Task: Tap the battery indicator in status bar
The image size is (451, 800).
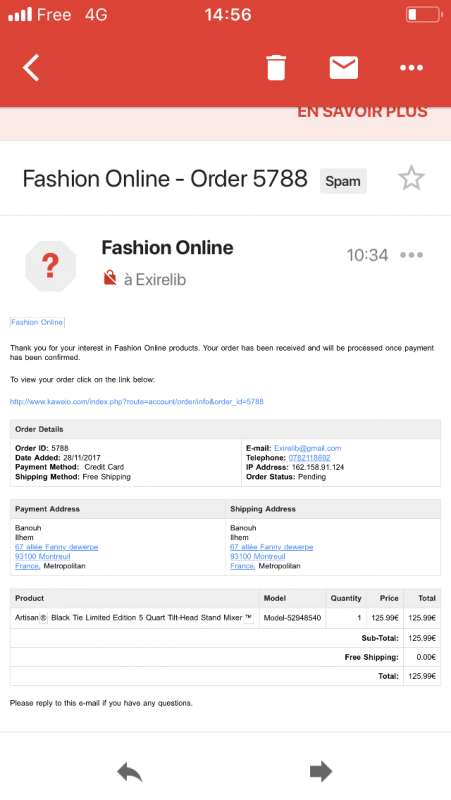Action: click(423, 14)
